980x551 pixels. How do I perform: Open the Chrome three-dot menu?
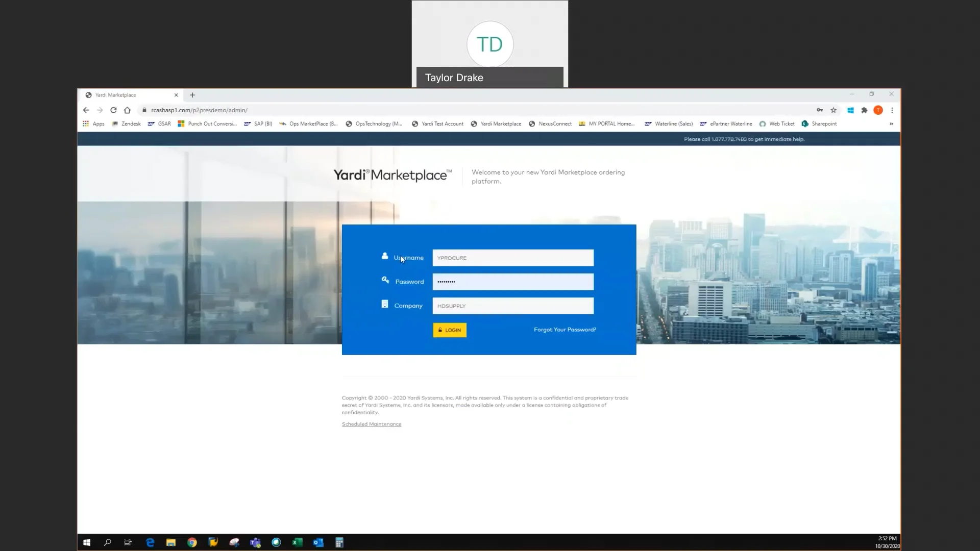(x=892, y=110)
